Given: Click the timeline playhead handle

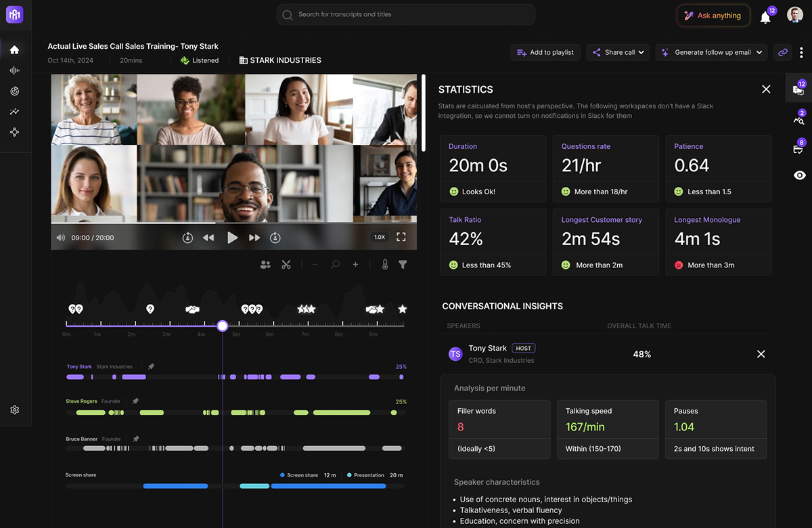Looking at the screenshot, I should [222, 326].
